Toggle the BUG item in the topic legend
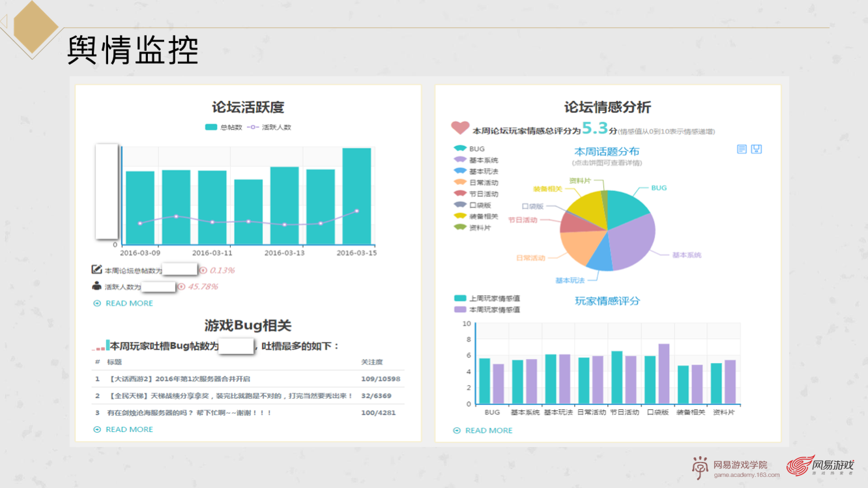 [x=467, y=149]
